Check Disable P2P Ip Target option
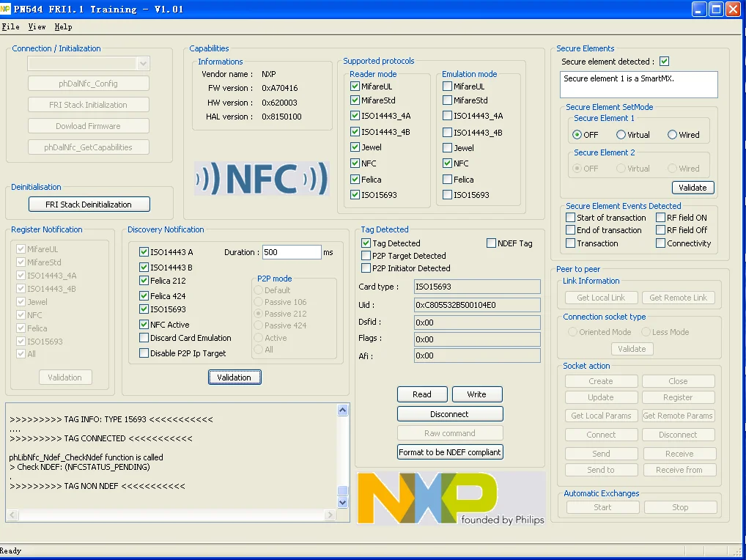 [144, 353]
